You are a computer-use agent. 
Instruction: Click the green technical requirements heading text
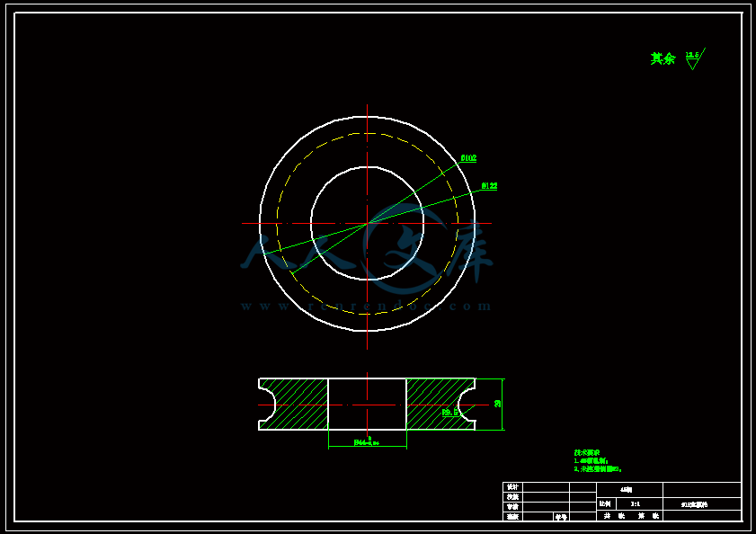click(x=586, y=452)
